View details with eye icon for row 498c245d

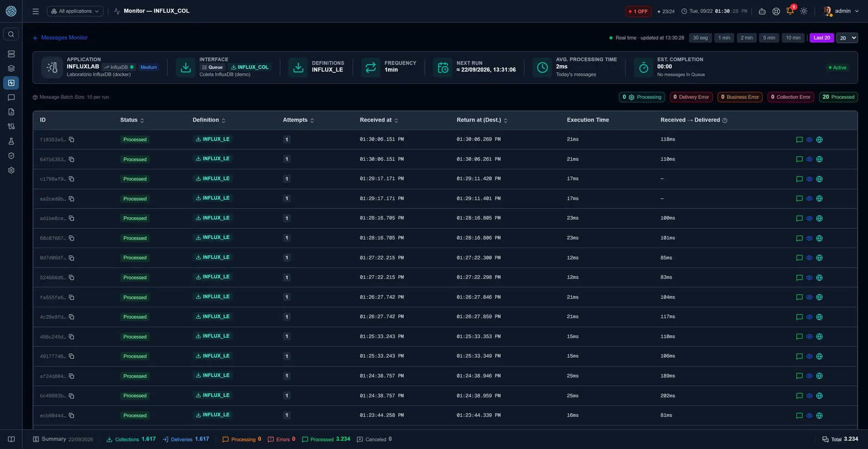point(809,337)
